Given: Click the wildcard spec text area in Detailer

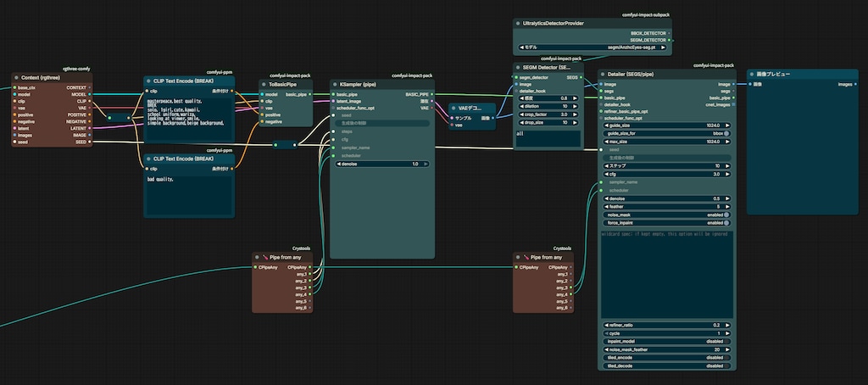Looking at the screenshot, I should 666,274.
